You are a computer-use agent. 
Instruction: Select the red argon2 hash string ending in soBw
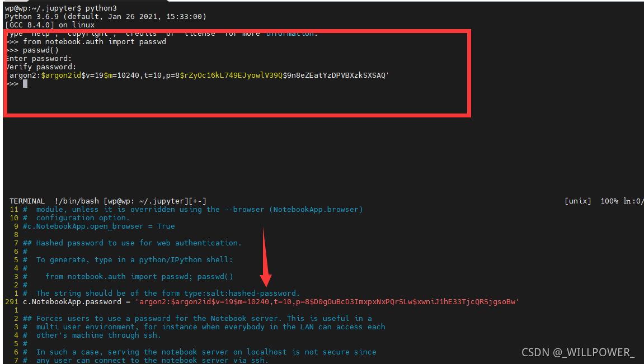[327, 301]
